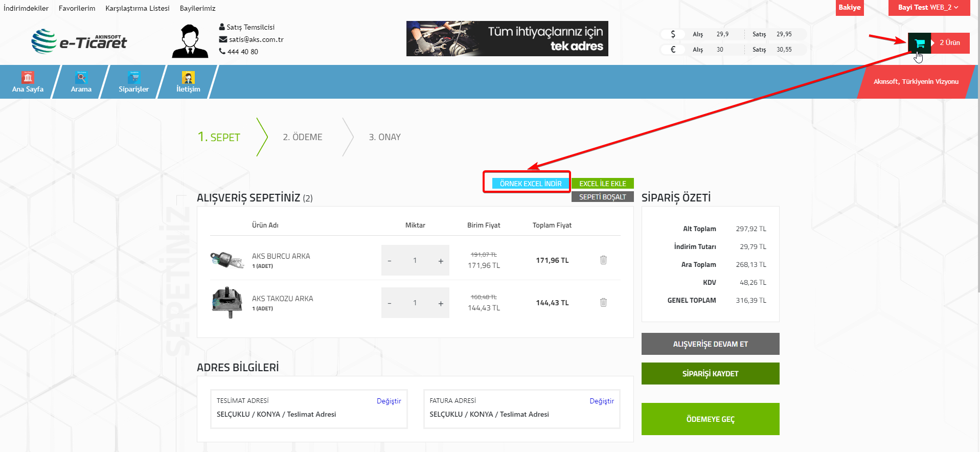The width and height of the screenshot is (980, 452).
Task: Decrease AKS TAKOZU ARKA quantity with minus
Action: (x=390, y=303)
